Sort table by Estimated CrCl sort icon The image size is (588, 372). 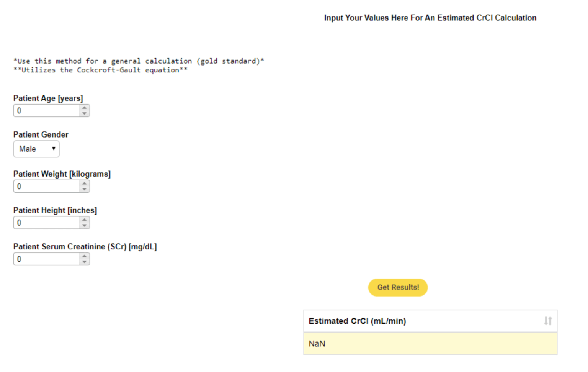(x=548, y=321)
